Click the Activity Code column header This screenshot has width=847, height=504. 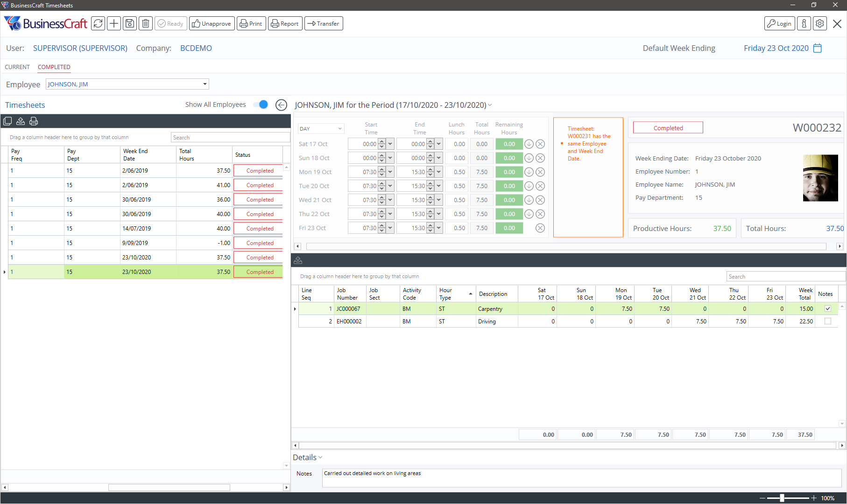pyautogui.click(x=418, y=294)
